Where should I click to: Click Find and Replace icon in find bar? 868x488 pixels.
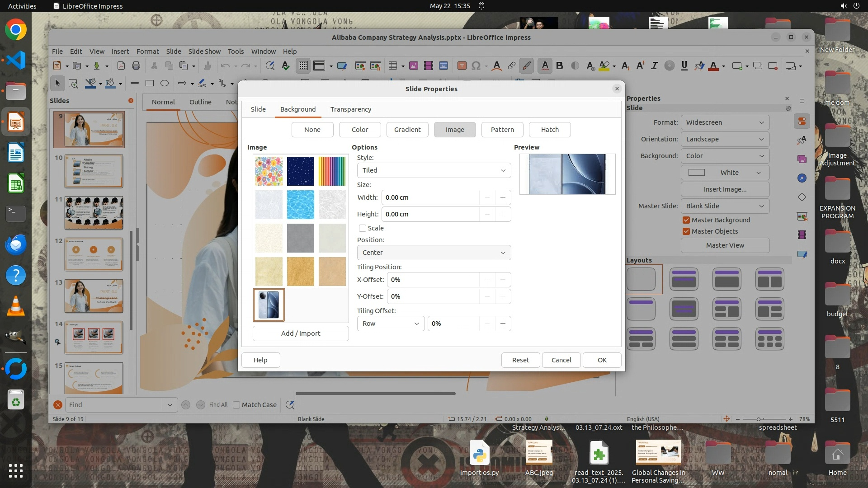pos(290,405)
